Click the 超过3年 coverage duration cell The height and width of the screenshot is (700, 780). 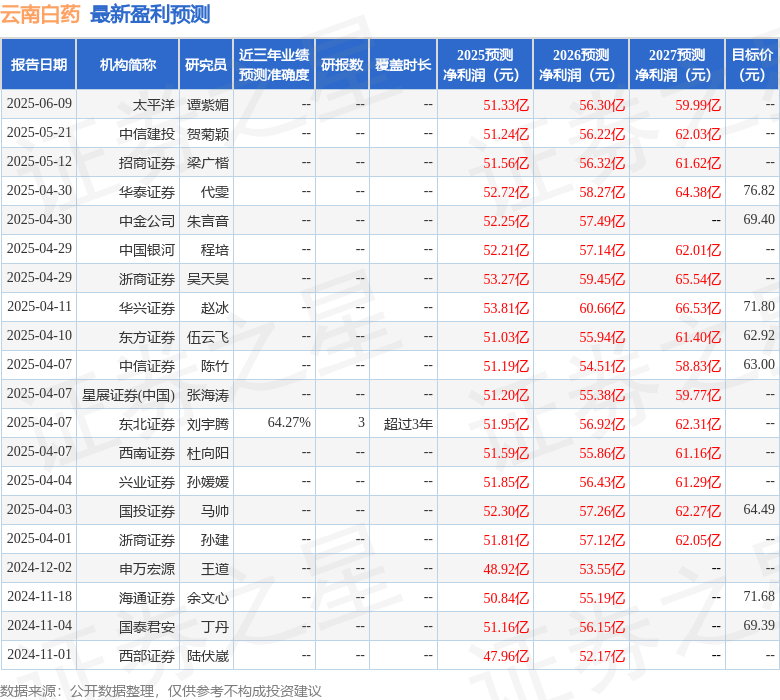pyautogui.click(x=408, y=424)
